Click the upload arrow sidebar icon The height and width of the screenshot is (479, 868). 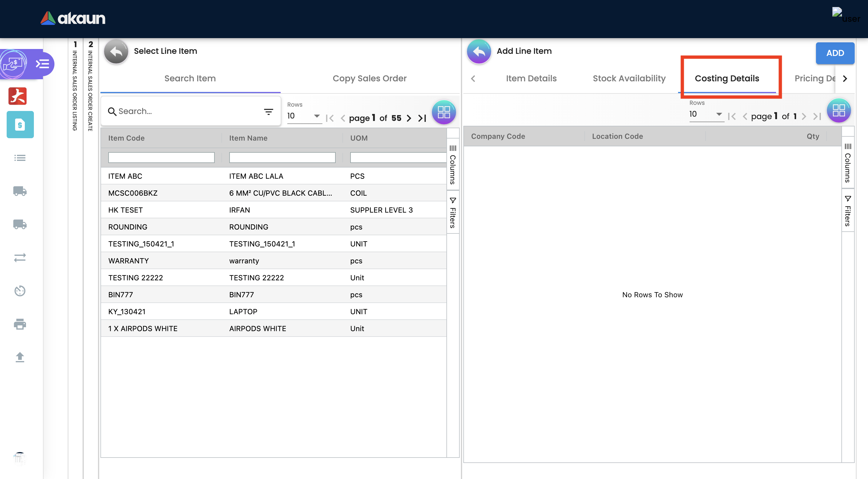point(20,357)
